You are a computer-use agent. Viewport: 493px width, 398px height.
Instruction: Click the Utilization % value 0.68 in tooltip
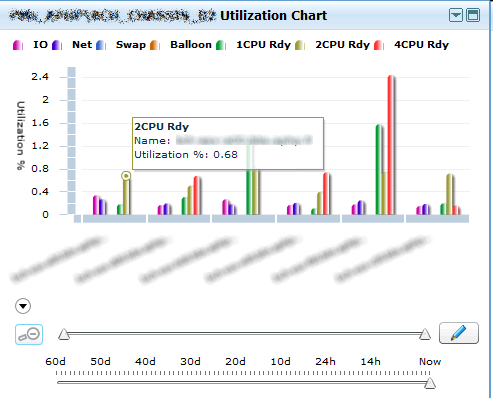[x=226, y=155]
